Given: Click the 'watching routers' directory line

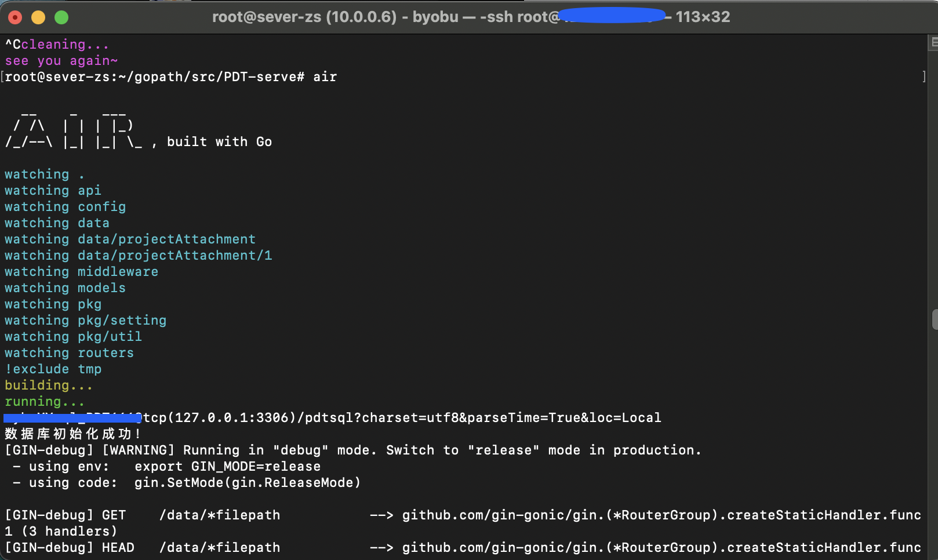Looking at the screenshot, I should point(68,352).
